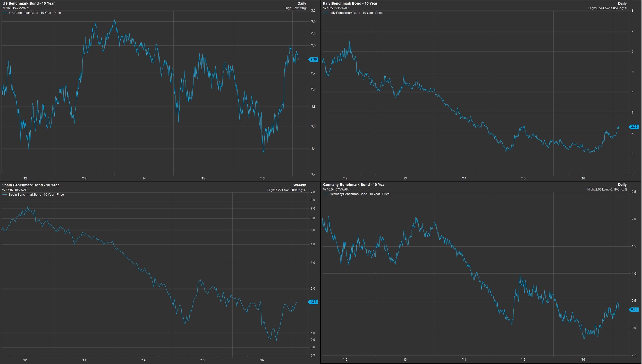
Task: Select the Spain Benchmark Bond Price legend entry
Action: tap(36, 195)
